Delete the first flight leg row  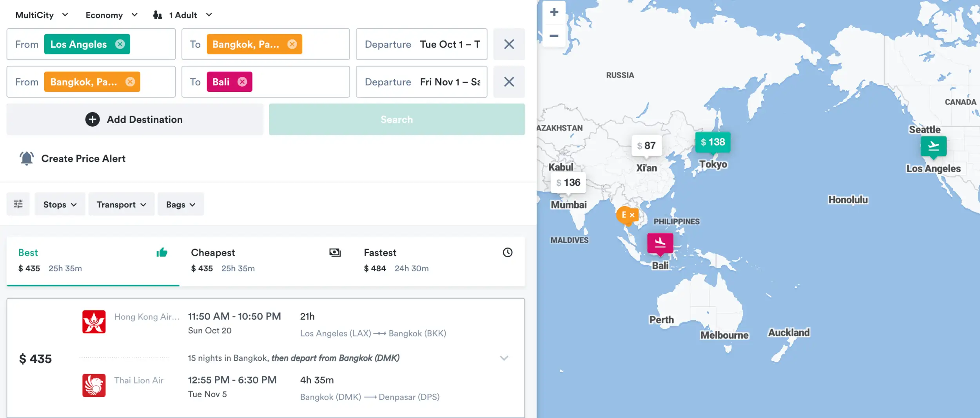(508, 44)
